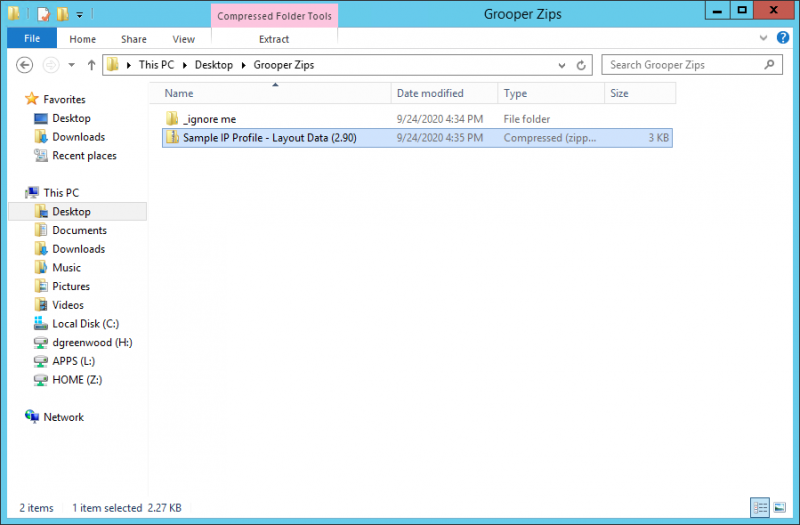Image resolution: width=800 pixels, height=525 pixels.
Task: Open Recent places
Action: (x=84, y=156)
